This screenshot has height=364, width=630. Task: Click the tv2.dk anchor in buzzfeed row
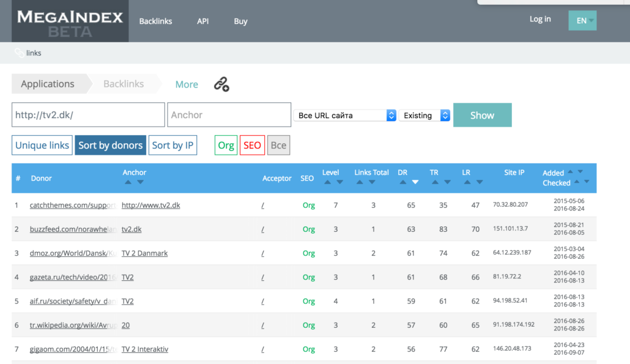(132, 229)
